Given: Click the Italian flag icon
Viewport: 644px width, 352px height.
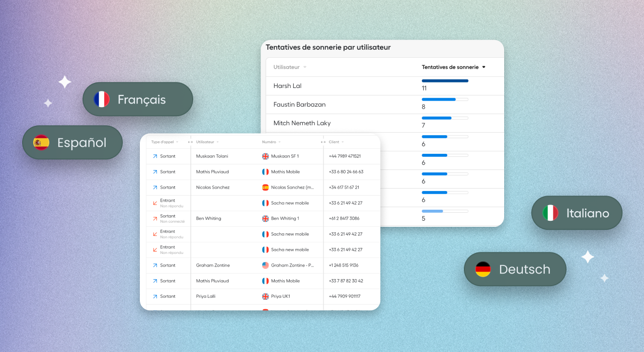Looking at the screenshot, I should pos(550,213).
